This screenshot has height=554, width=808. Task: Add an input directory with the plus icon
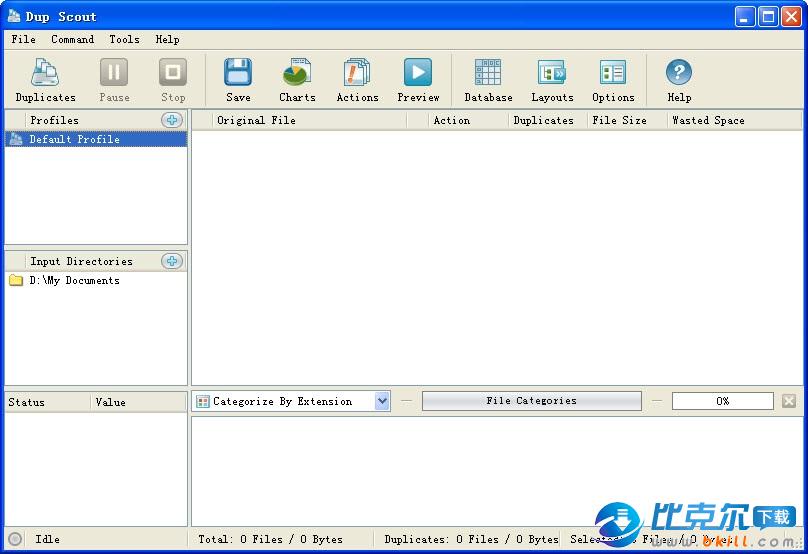[x=172, y=261]
